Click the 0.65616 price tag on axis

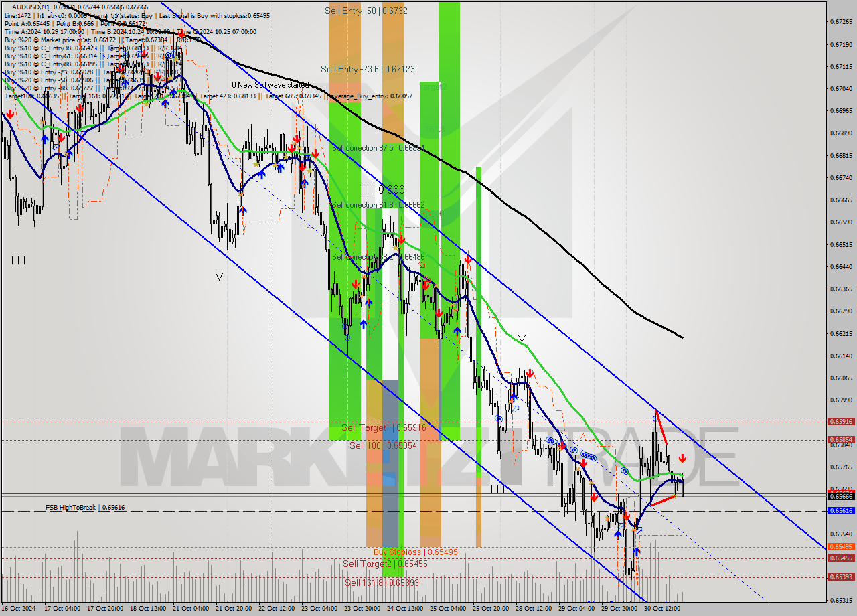(841, 511)
